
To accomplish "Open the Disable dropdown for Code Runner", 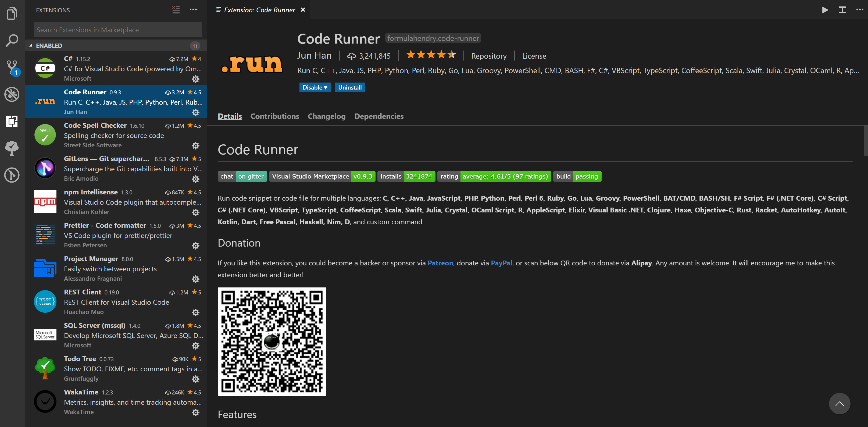I will pyautogui.click(x=315, y=87).
